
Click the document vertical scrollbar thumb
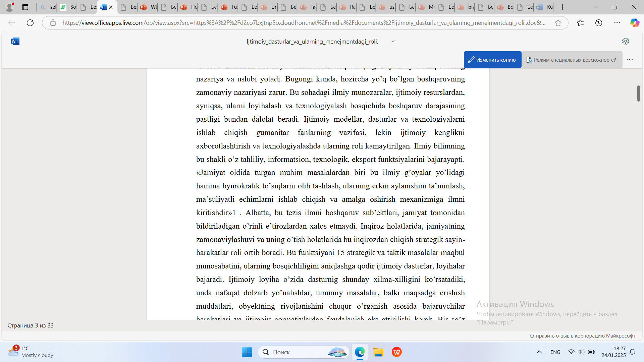(638, 94)
